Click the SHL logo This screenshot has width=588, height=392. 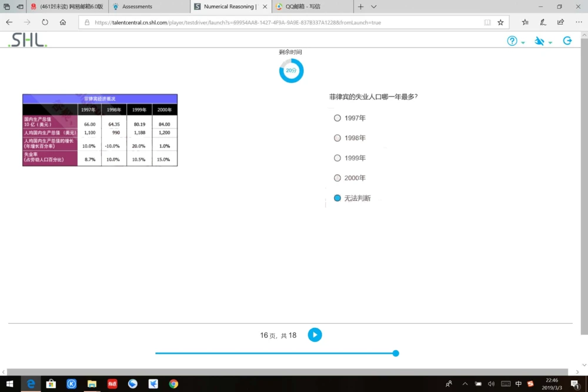point(26,40)
